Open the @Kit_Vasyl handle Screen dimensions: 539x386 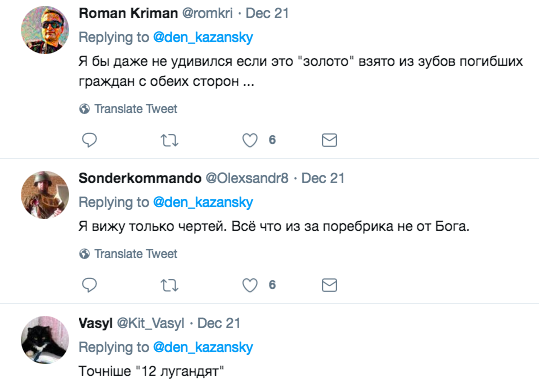[151, 323]
